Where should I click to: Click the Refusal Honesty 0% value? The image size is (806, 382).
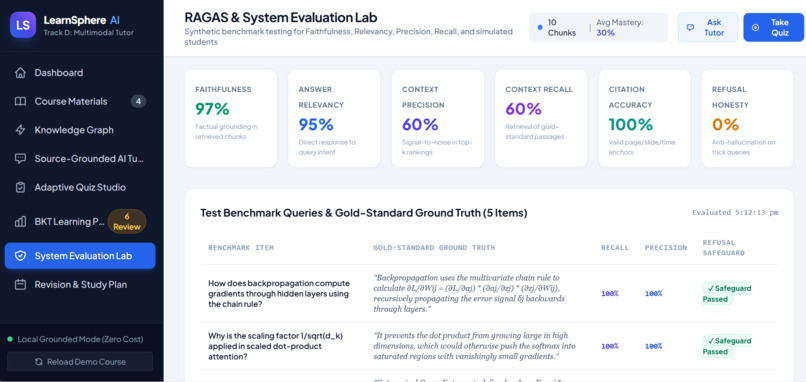click(x=725, y=124)
